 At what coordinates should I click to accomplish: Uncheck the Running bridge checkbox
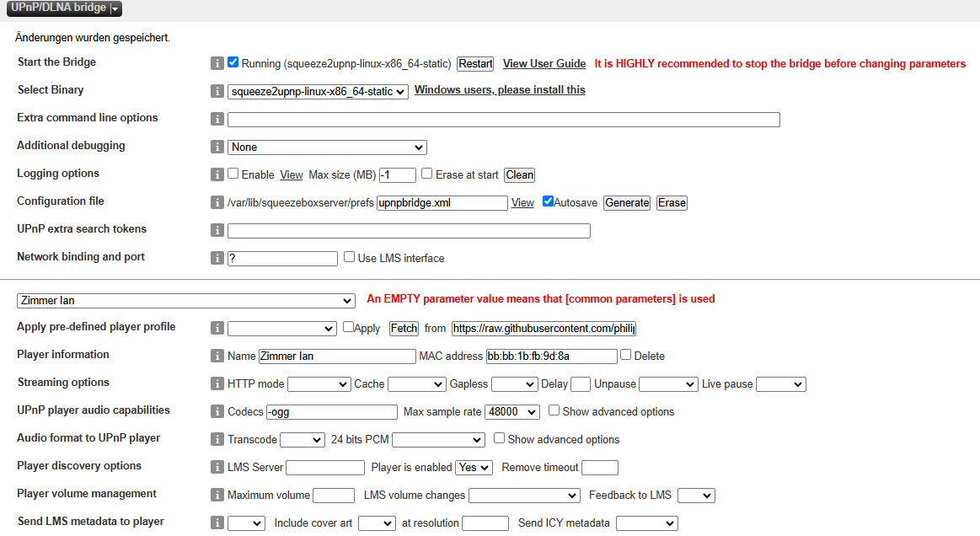tap(233, 62)
